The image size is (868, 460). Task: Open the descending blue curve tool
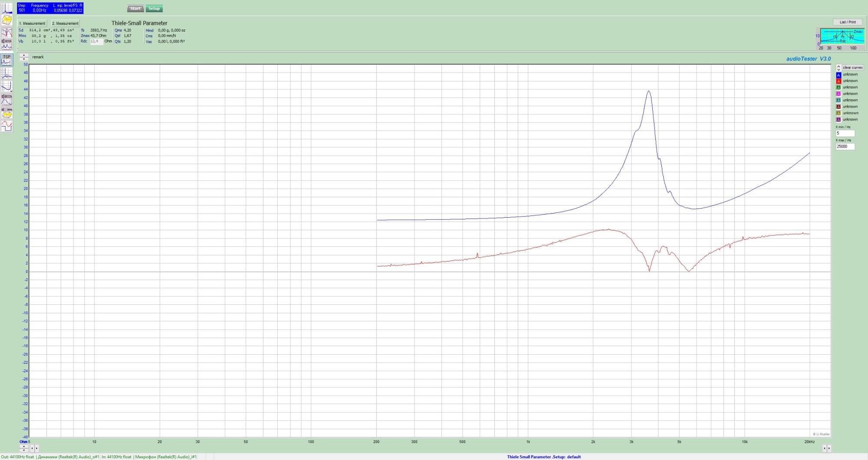pos(7,86)
